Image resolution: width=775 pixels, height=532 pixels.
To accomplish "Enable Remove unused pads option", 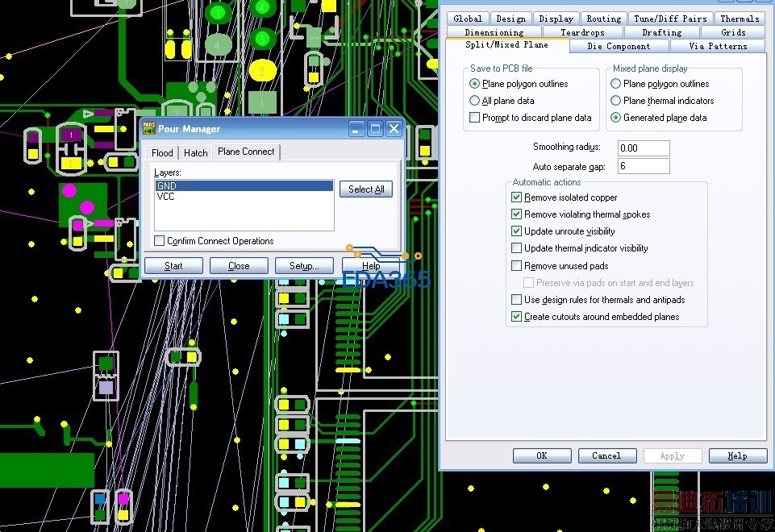I will coord(517,266).
